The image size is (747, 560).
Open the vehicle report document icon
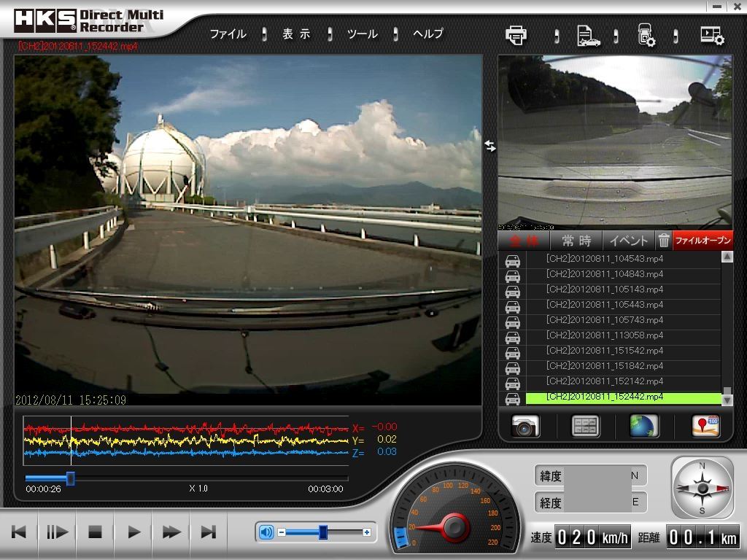pos(588,36)
